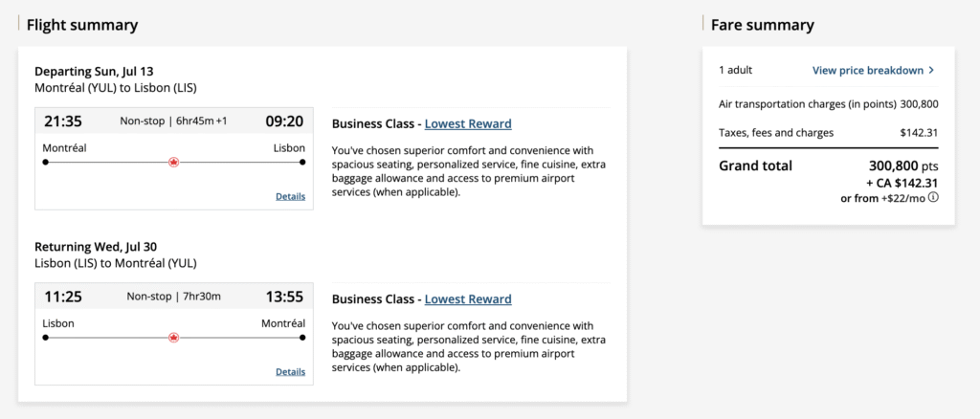
Task: Click the Non-stop 7hr30m duration label
Action: (x=173, y=297)
